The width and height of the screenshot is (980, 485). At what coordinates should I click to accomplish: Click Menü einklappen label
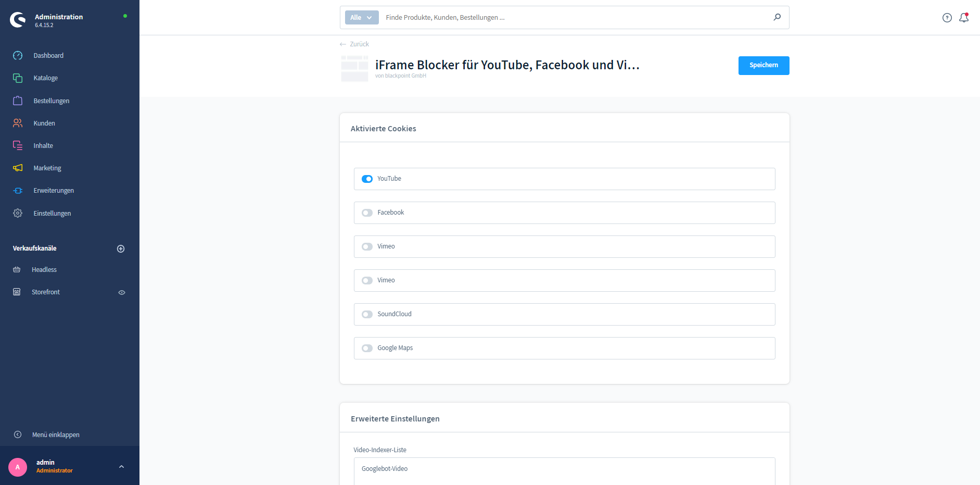tap(56, 434)
